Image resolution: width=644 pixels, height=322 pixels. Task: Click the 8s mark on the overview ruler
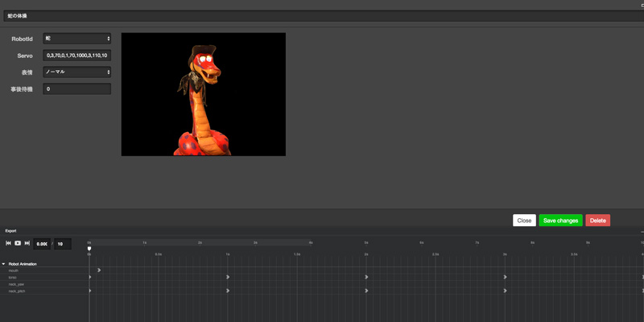pos(532,243)
